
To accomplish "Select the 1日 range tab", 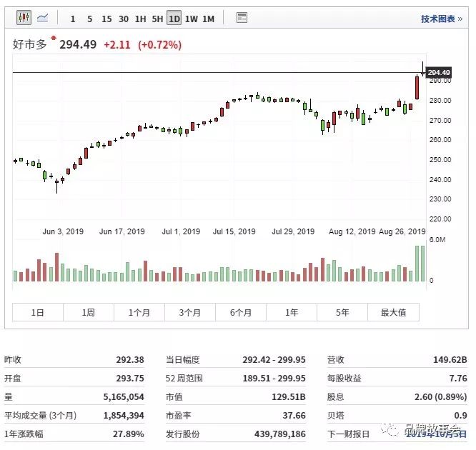I will (38, 312).
